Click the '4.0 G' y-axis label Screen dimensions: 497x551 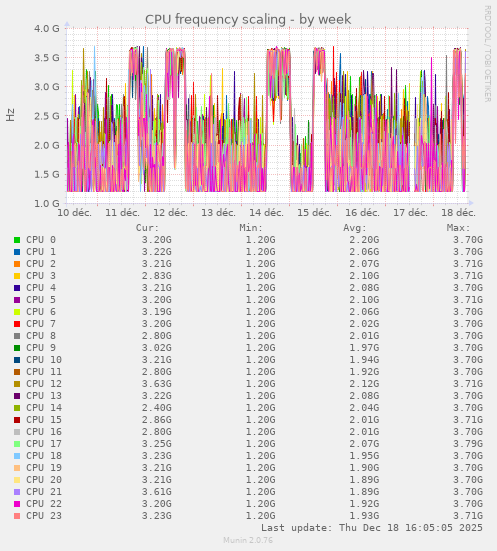pyautogui.click(x=47, y=28)
